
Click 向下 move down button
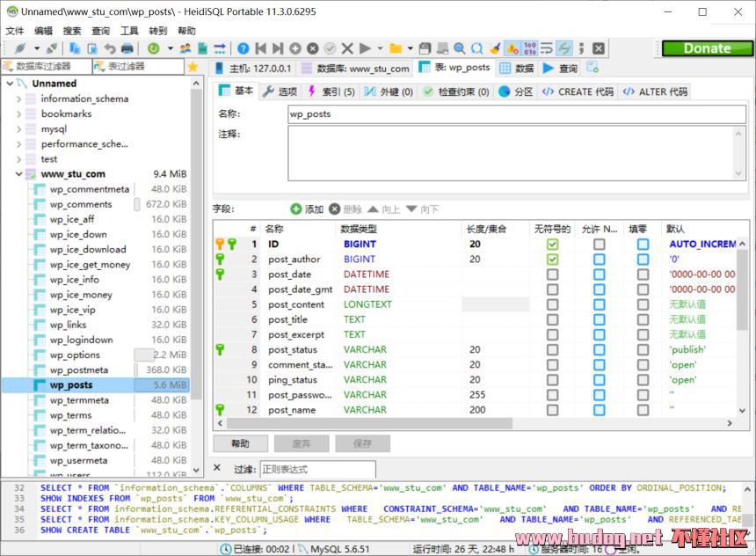(x=422, y=209)
